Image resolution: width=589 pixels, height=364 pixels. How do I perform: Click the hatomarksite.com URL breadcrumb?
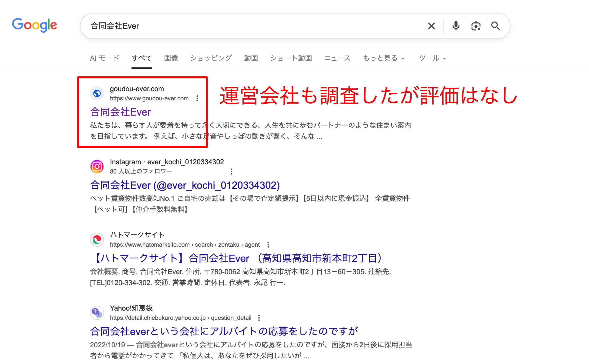click(x=185, y=245)
